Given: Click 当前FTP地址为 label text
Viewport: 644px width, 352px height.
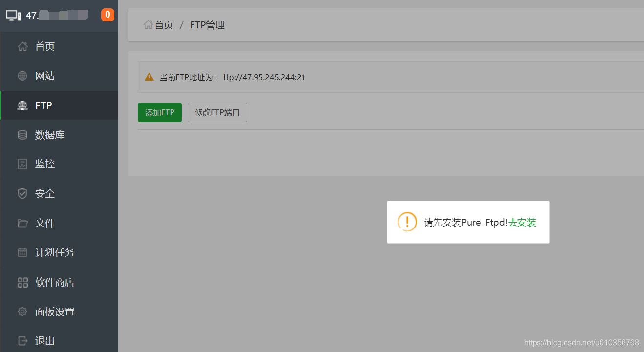Looking at the screenshot, I should pos(188,77).
